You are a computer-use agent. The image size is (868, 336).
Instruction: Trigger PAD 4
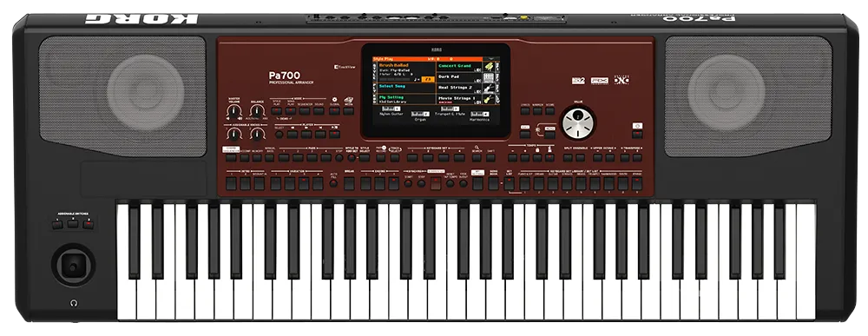(x=326, y=158)
